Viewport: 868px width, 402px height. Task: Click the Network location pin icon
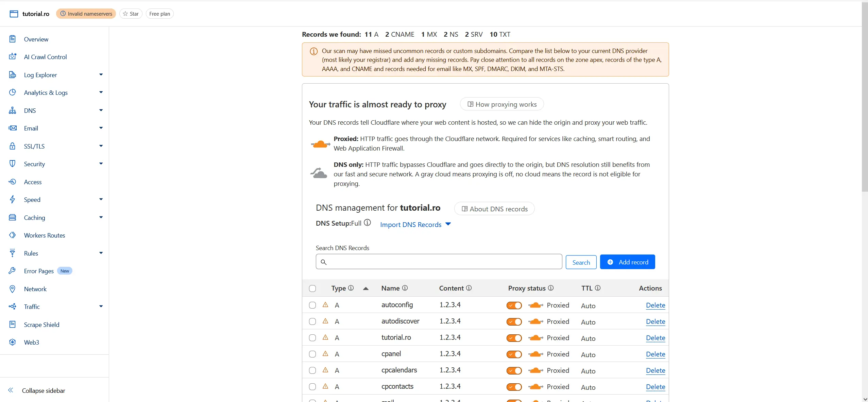13,289
